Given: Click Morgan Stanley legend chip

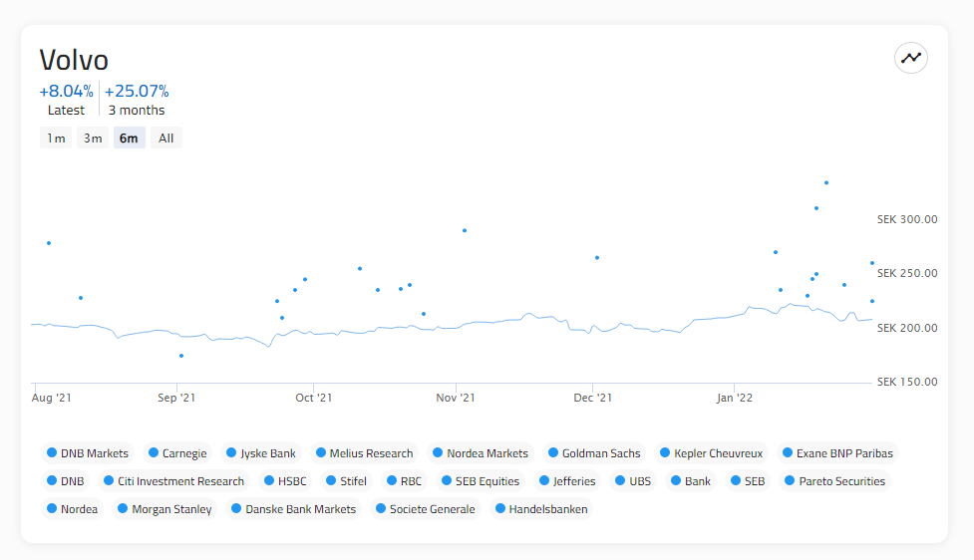Looking at the screenshot, I should click(164, 509).
